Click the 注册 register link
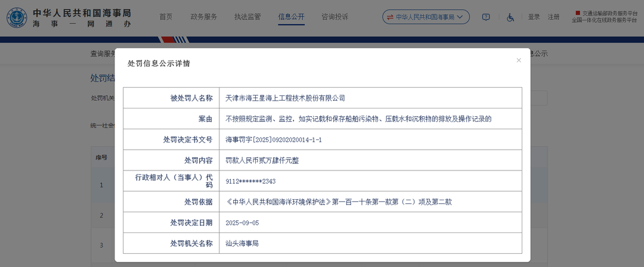Screen dimensions: 644x267 coord(554,17)
